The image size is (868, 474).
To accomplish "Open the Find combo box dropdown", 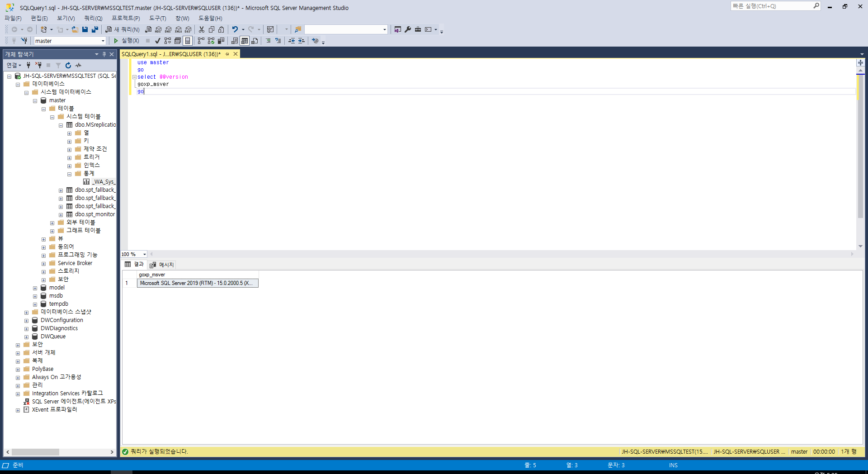I will [x=385, y=29].
